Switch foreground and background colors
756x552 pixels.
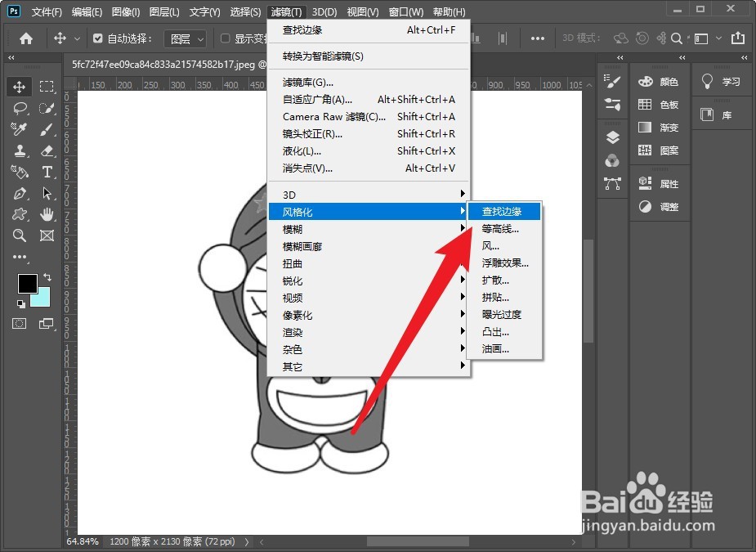47,277
